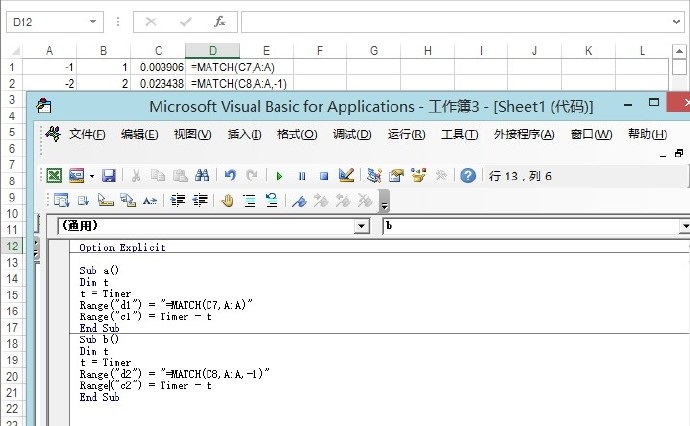Click the Reset (stop) button
Image resolution: width=690 pixels, height=426 pixels.
(324, 176)
